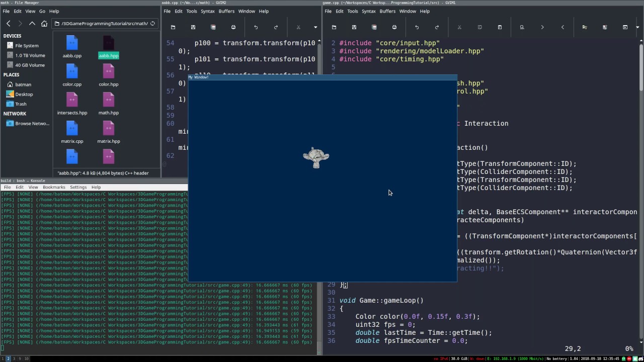Open the 1.0 TB Volume device
This screenshot has width=644, height=362.
click(26, 55)
